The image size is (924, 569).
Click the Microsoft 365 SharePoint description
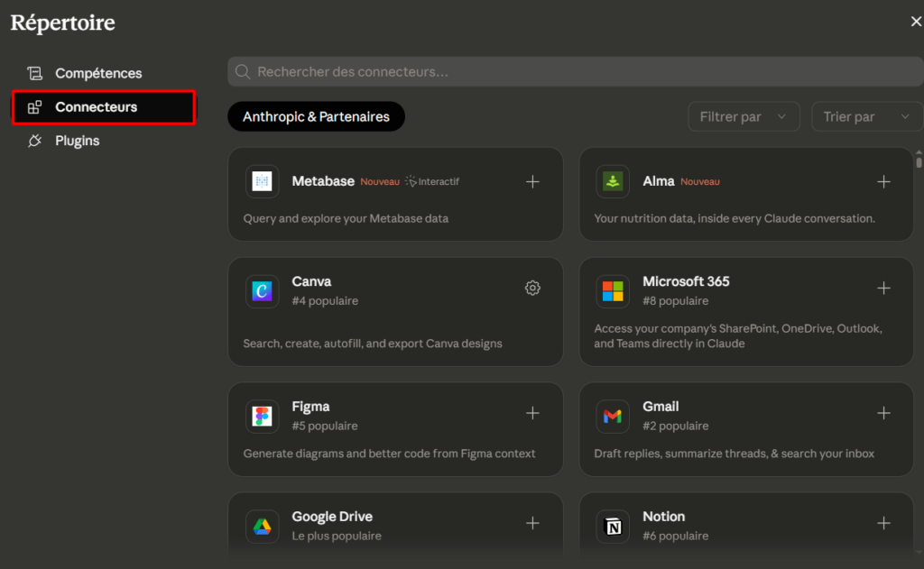click(738, 335)
